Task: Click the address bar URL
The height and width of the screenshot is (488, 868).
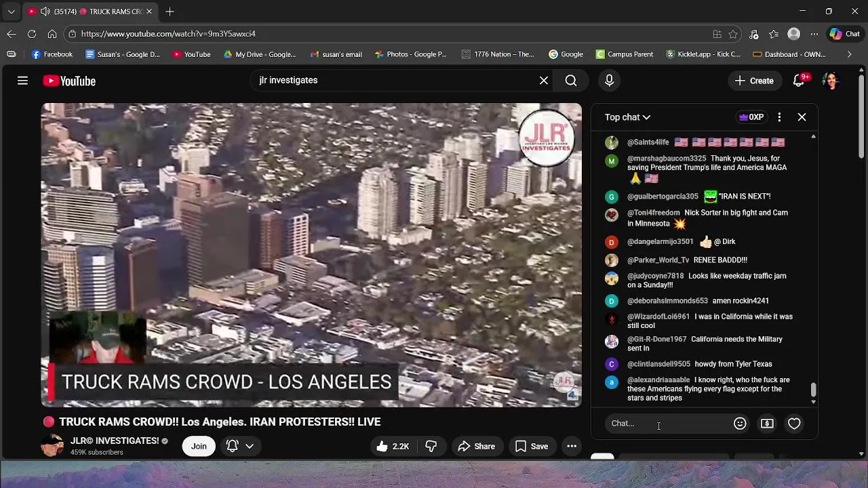Action: click(x=168, y=34)
